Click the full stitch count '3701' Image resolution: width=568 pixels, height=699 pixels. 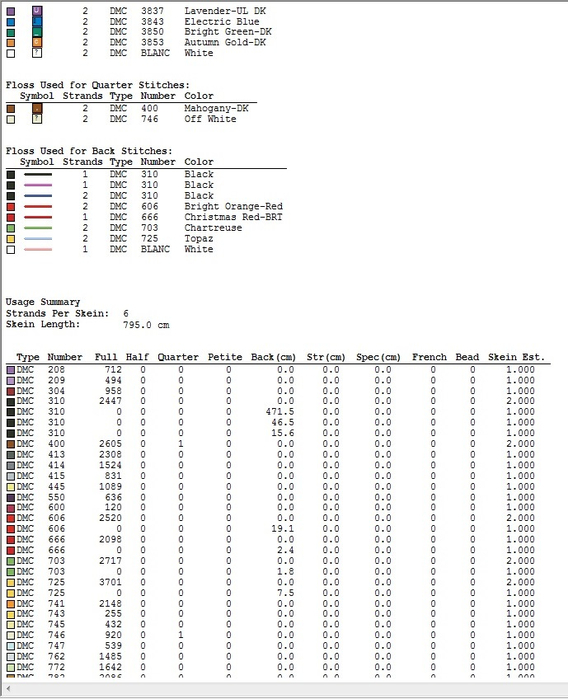click(110, 582)
